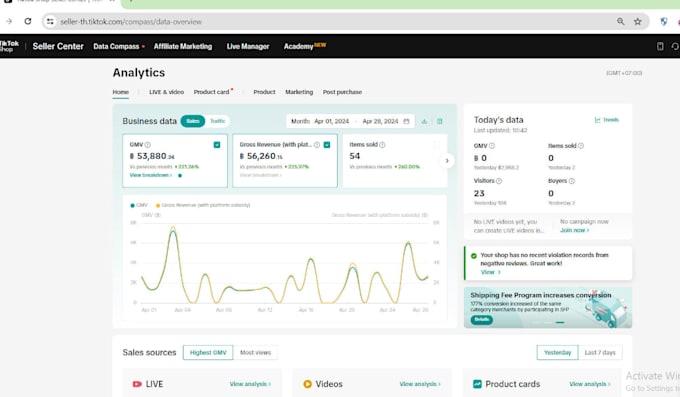Expand View breakdown under Gross Revenue
This screenshot has width=680, height=397.
[261, 175]
